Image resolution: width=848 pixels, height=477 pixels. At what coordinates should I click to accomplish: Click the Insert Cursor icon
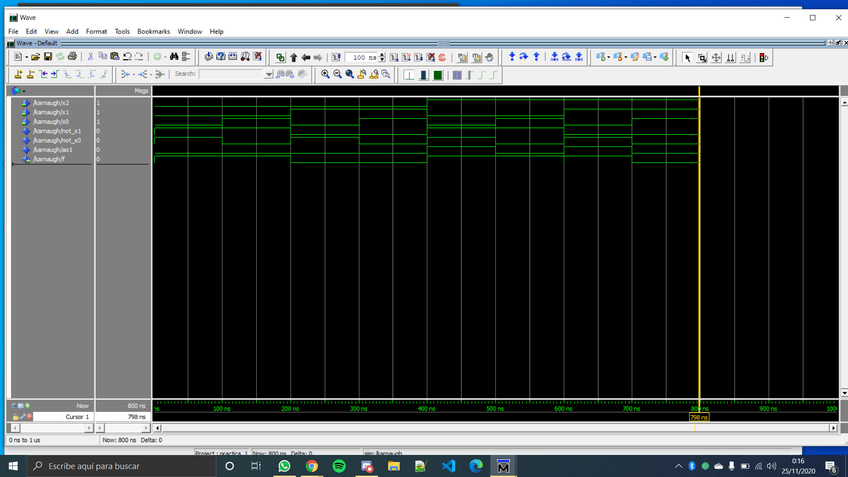[18, 75]
